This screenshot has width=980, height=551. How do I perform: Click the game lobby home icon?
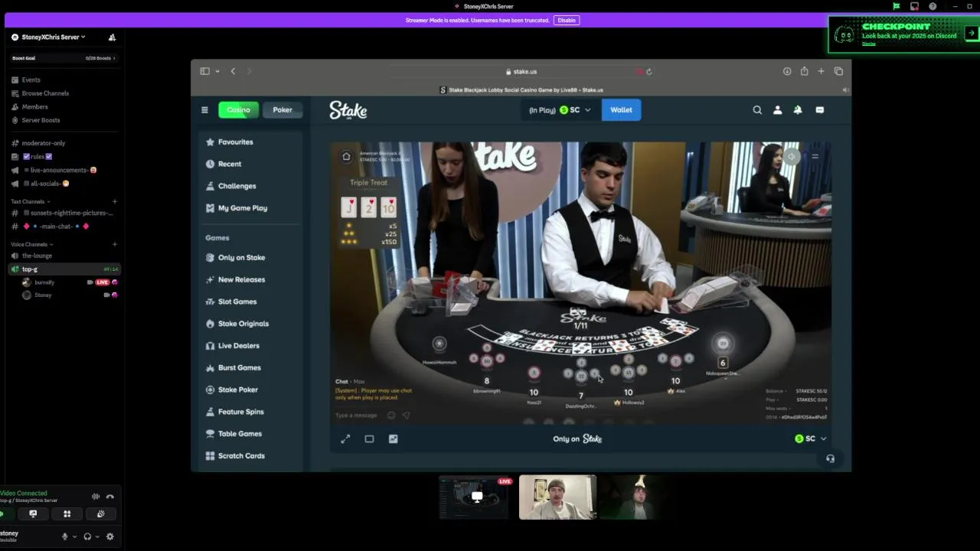[346, 157]
